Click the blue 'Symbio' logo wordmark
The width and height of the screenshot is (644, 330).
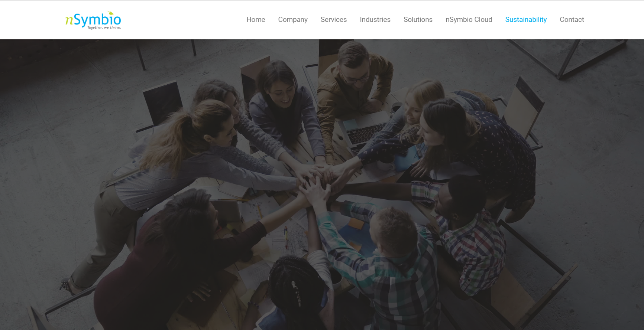(97, 20)
